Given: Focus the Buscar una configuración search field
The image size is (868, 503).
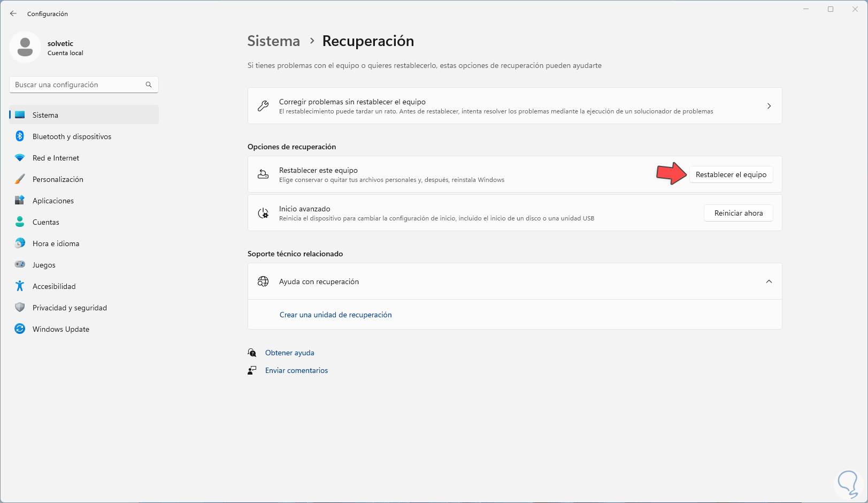Looking at the screenshot, I should coord(78,85).
